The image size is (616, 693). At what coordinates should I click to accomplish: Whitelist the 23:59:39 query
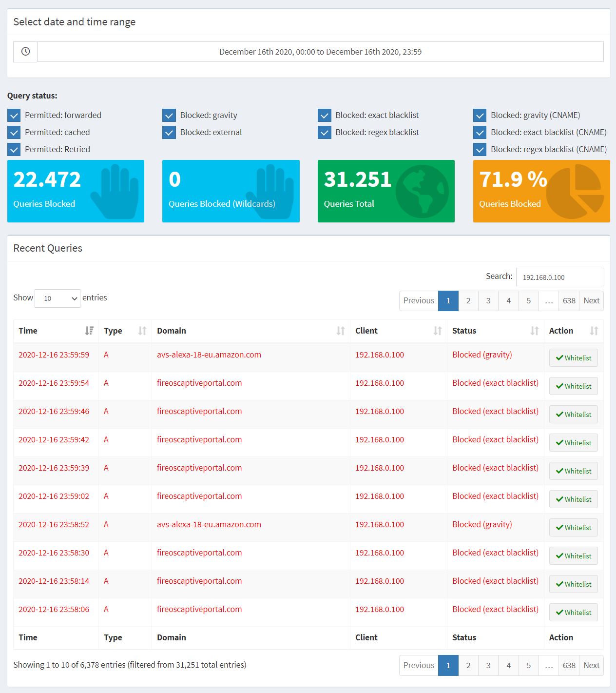pos(574,471)
